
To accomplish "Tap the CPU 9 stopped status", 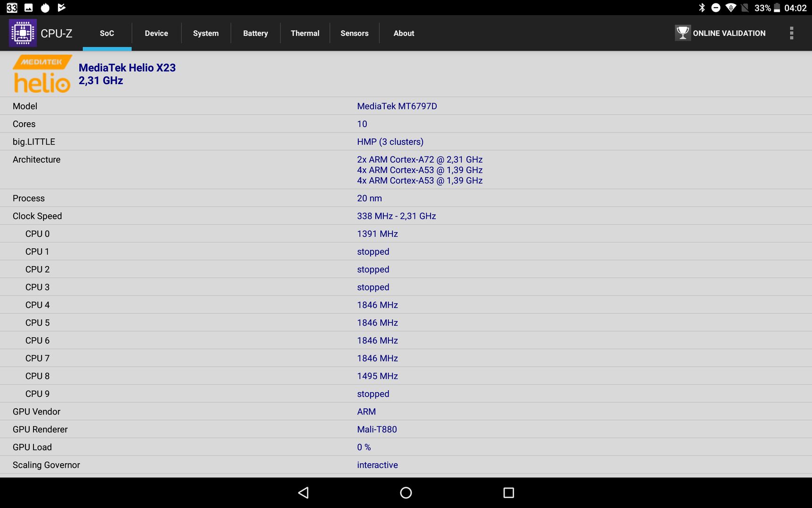I will (373, 394).
